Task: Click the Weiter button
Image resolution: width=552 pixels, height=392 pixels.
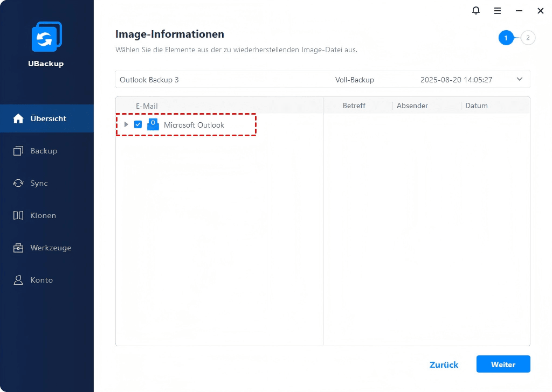Action: [x=503, y=365]
